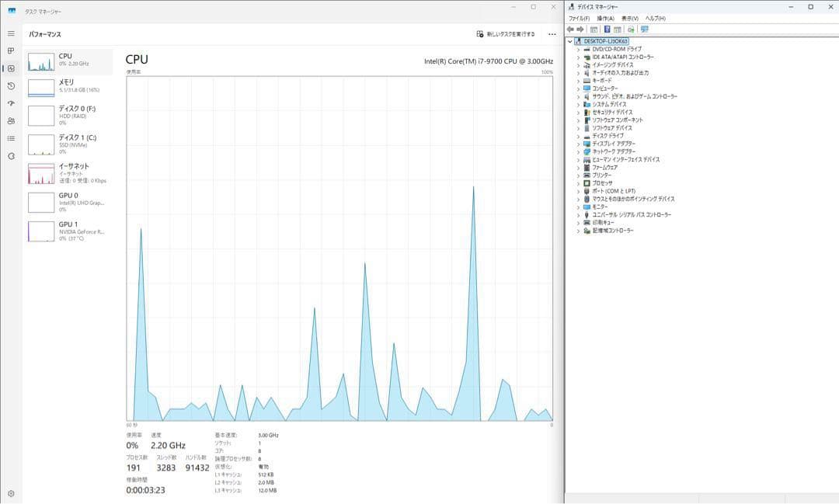The width and height of the screenshot is (839, 504).
Task: Open Startup apps via the gauge sidebar icon
Action: point(11,103)
